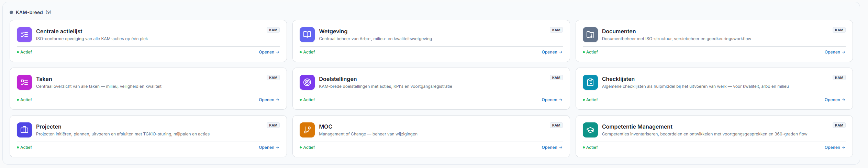This screenshot has width=868, height=168.
Task: Click the Actief status on Projecten
Action: coord(24,147)
